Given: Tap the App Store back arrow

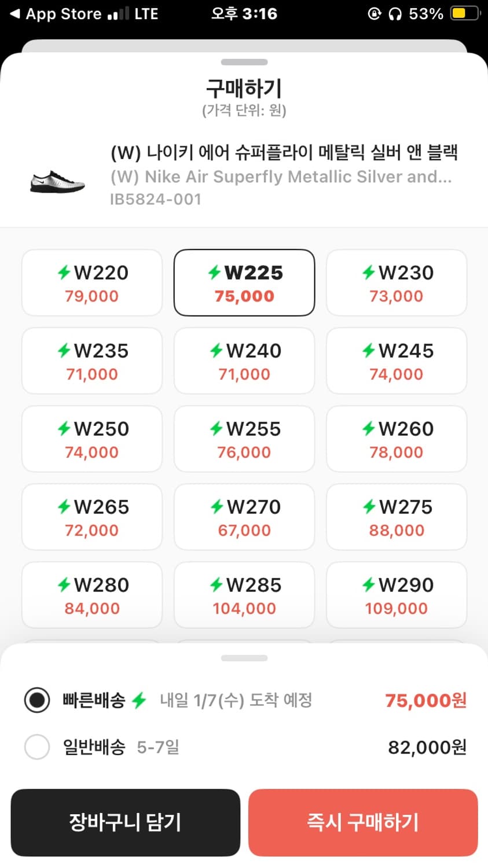Looking at the screenshot, I should point(15,14).
